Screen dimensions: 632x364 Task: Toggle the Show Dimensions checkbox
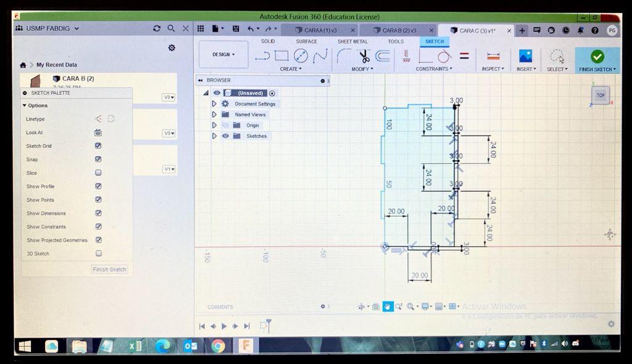98,213
